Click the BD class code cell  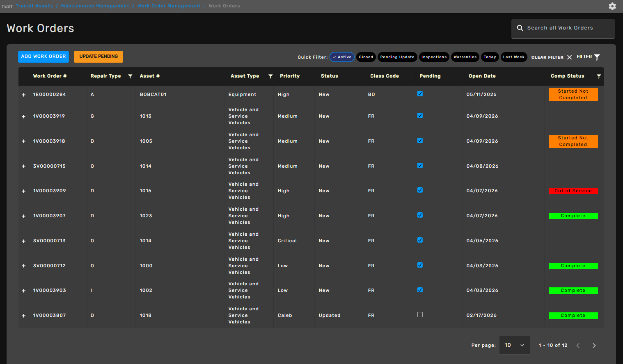(x=371, y=95)
